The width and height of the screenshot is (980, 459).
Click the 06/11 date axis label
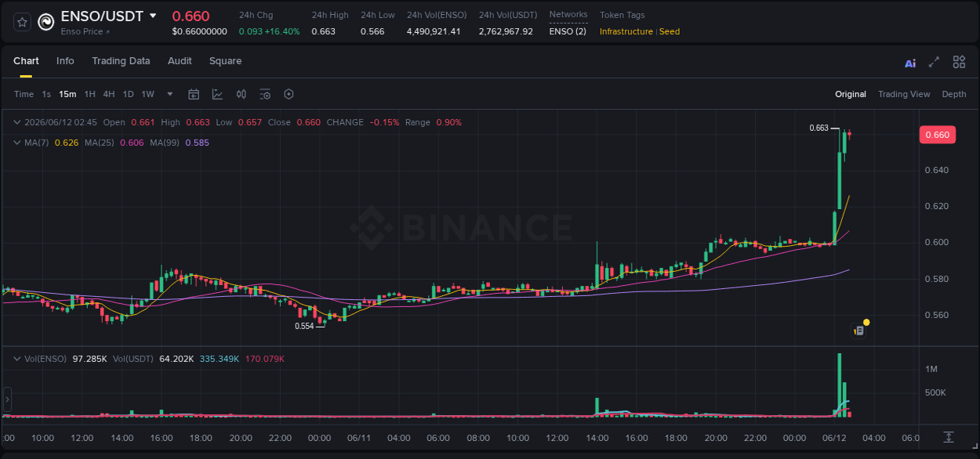(x=359, y=438)
